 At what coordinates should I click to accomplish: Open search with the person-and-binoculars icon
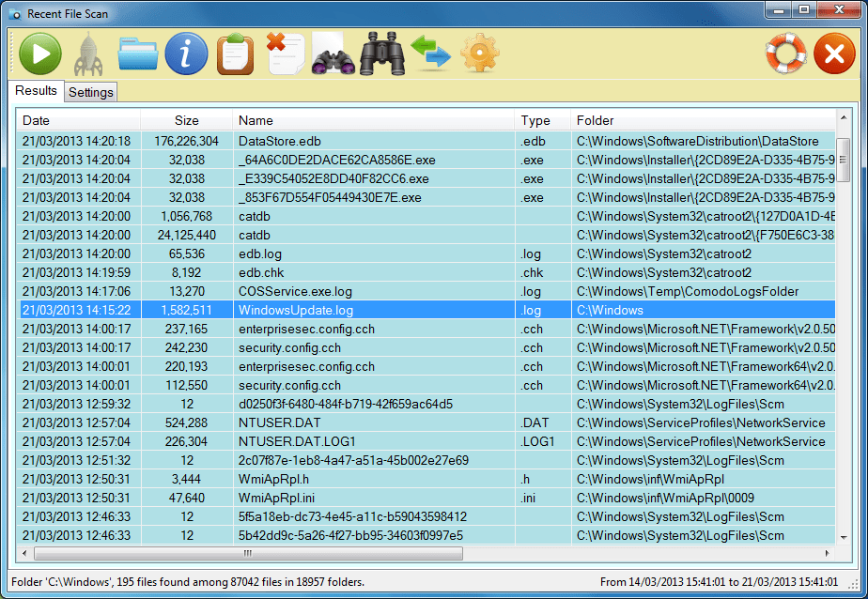click(333, 54)
